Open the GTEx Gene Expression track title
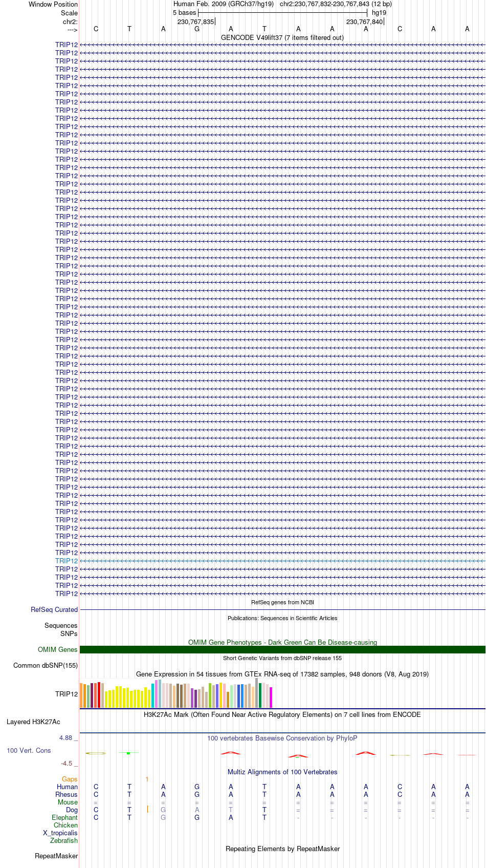The width and height of the screenshot is (486, 868). (x=282, y=674)
